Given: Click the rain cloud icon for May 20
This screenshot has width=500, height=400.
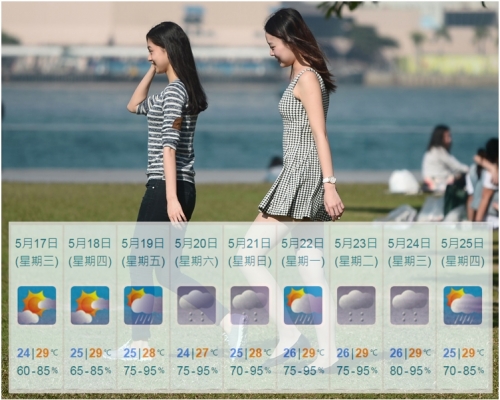Looking at the screenshot, I should click(x=197, y=305).
